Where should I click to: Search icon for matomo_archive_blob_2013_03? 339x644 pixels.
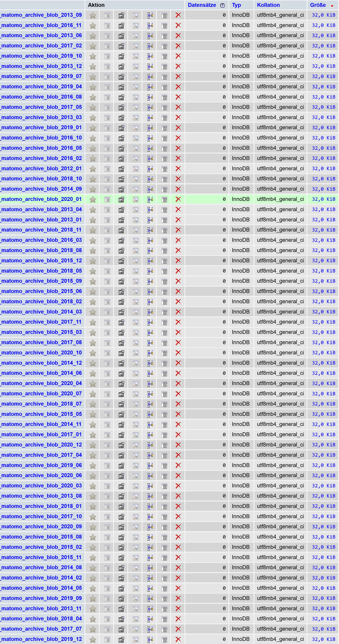point(135,118)
